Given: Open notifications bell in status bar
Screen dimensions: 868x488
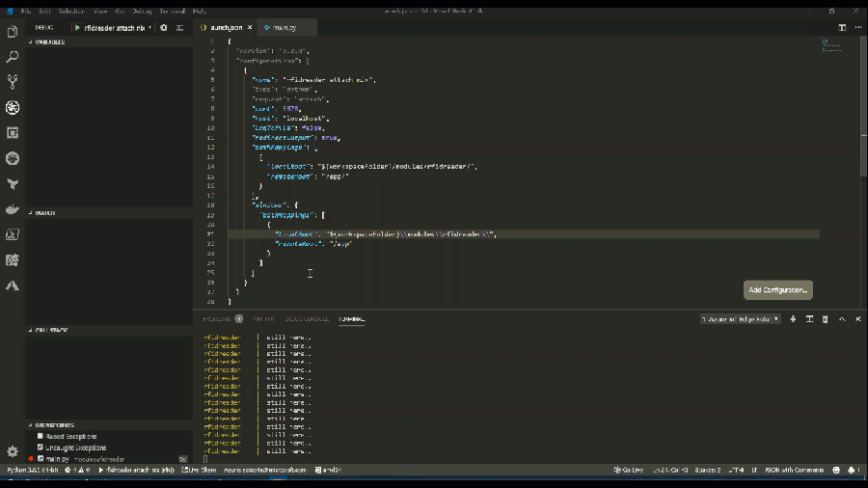Looking at the screenshot, I should coord(854,470).
